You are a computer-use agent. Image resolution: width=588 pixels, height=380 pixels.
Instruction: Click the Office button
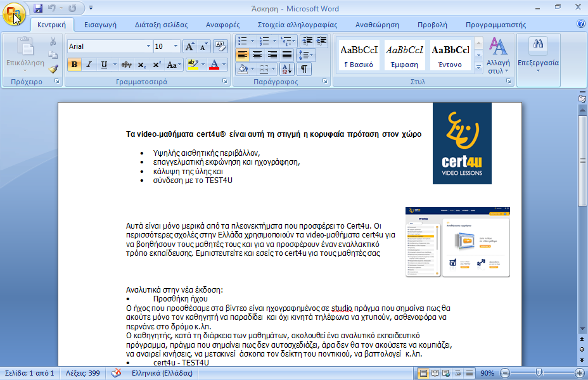(14, 14)
